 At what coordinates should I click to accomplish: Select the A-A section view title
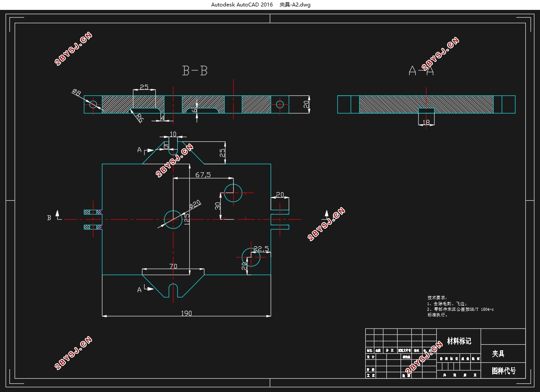(x=421, y=70)
